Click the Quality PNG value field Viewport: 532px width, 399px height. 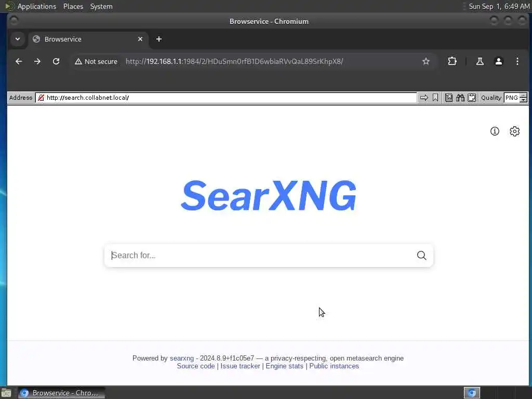[x=512, y=98]
